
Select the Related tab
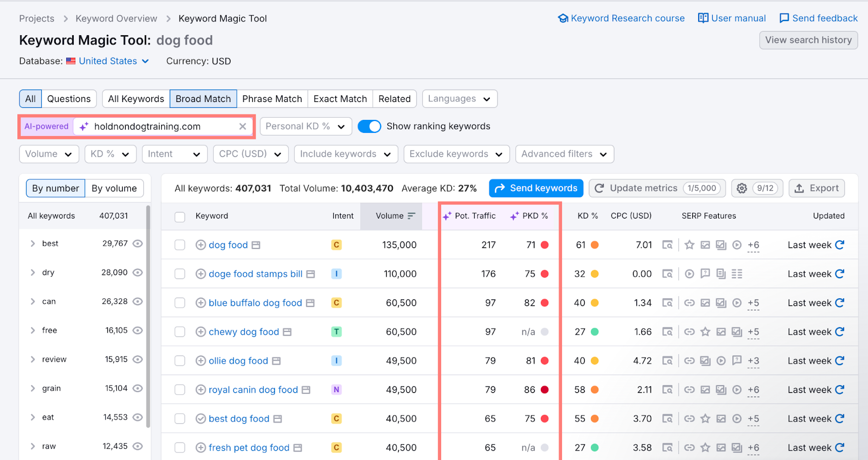pos(394,99)
